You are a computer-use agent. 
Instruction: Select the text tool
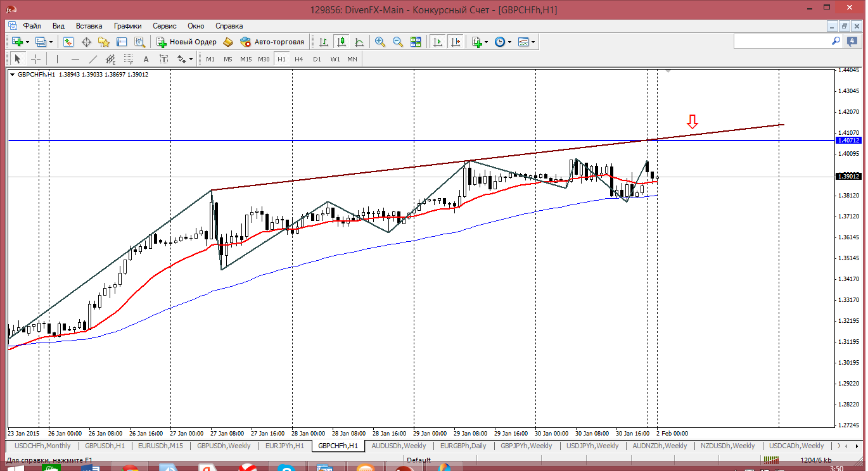point(146,59)
